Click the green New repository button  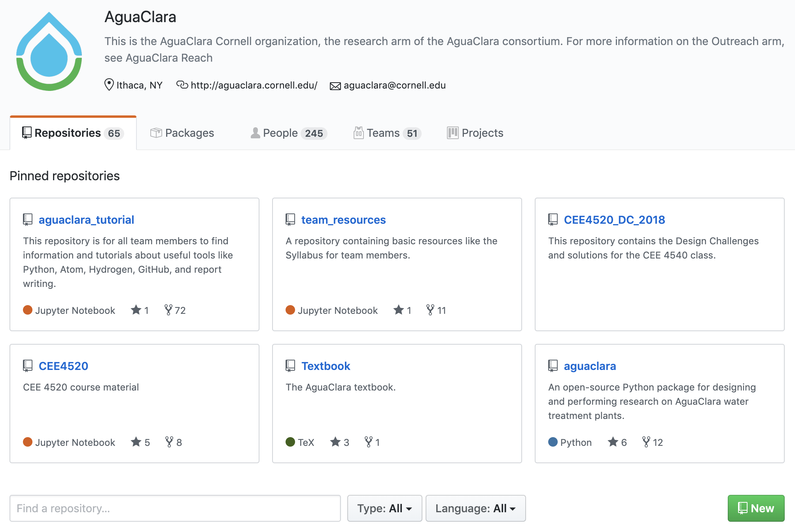tap(756, 508)
